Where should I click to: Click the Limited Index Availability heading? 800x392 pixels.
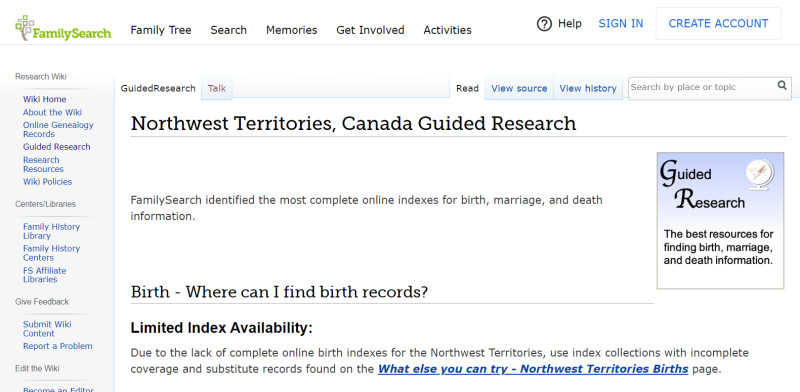click(x=221, y=328)
